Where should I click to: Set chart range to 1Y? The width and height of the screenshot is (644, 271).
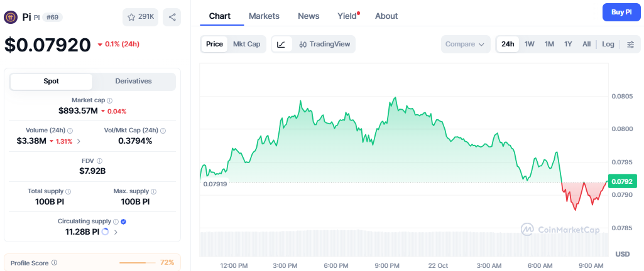pos(568,45)
